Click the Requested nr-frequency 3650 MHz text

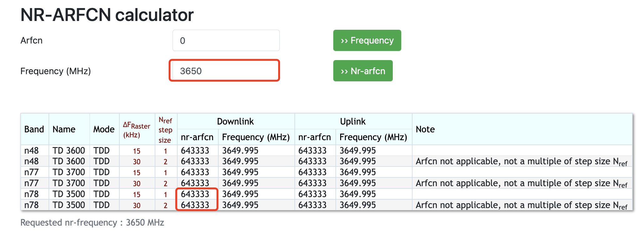(x=92, y=222)
